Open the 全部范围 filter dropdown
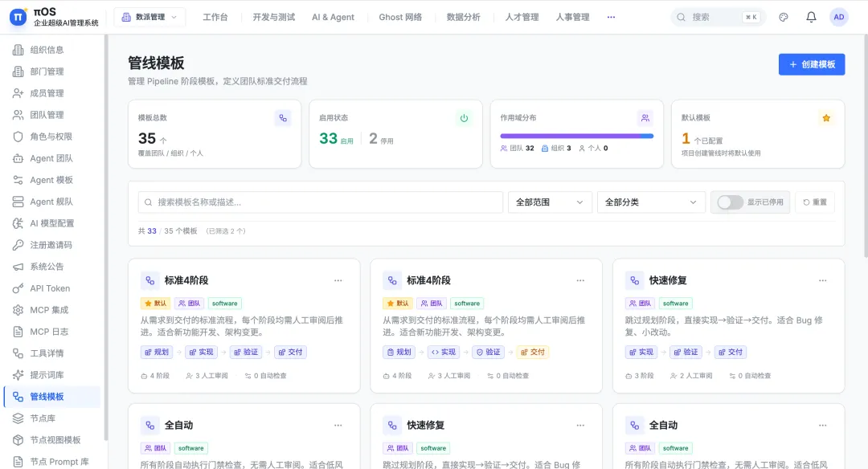The image size is (868, 469). point(550,202)
